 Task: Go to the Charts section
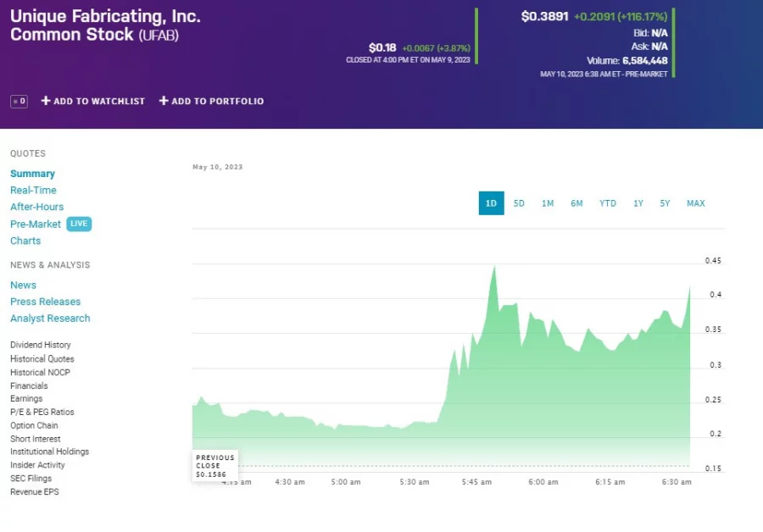[x=25, y=241]
